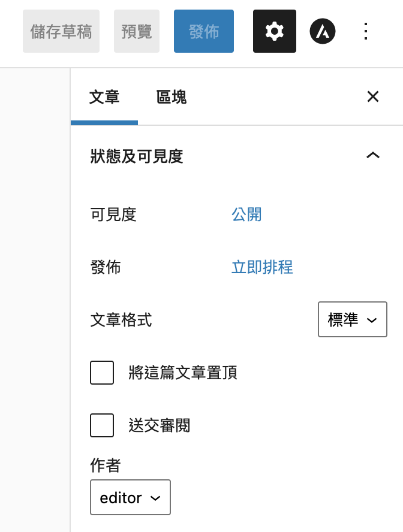Switch to the 區塊 tab
403x532 pixels.
pos(172,97)
